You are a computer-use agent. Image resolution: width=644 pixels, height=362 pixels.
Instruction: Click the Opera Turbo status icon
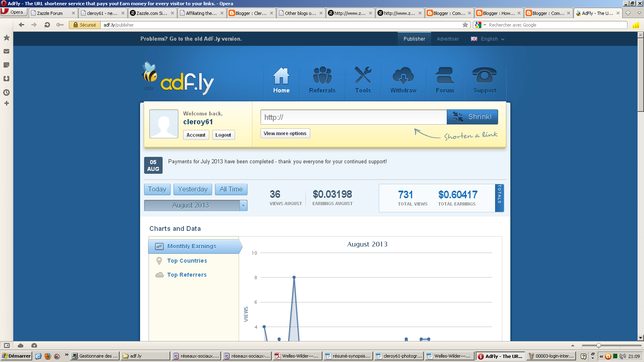pos(34,346)
